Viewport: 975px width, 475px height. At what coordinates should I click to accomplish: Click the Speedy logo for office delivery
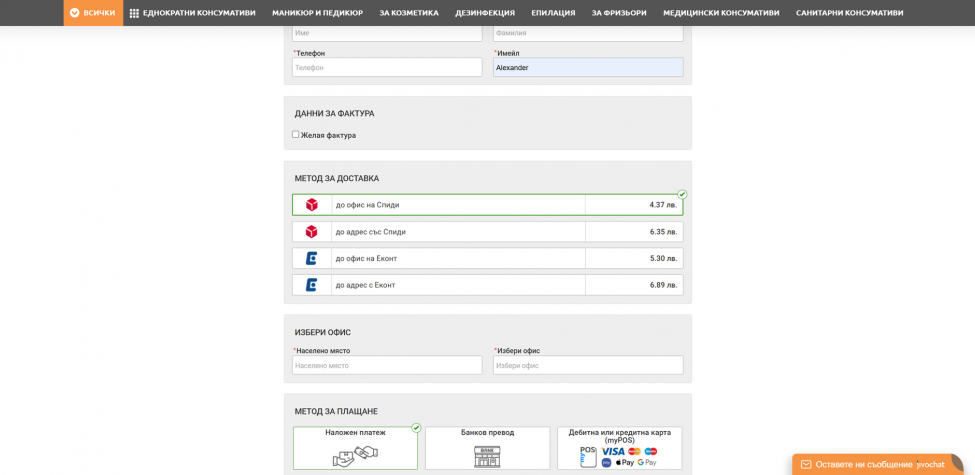312,205
